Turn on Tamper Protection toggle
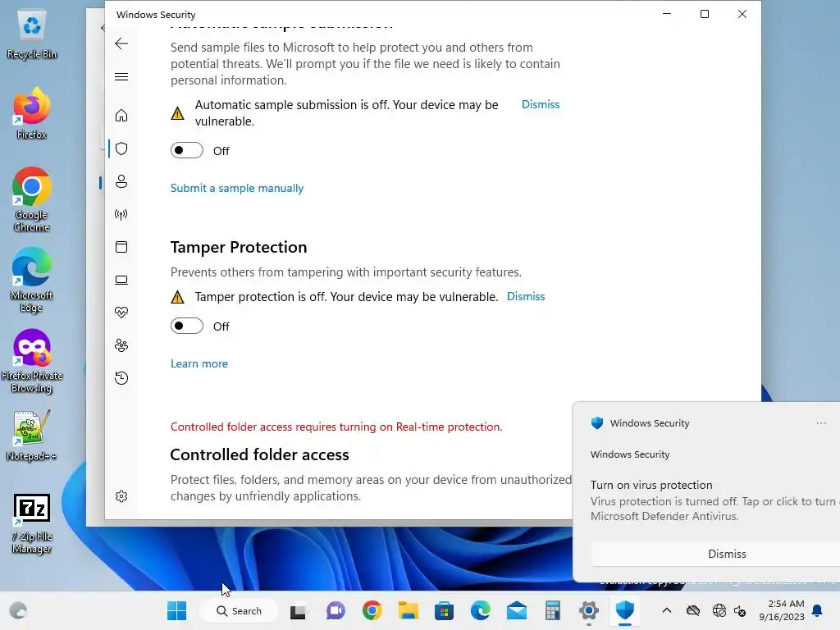 click(x=187, y=326)
